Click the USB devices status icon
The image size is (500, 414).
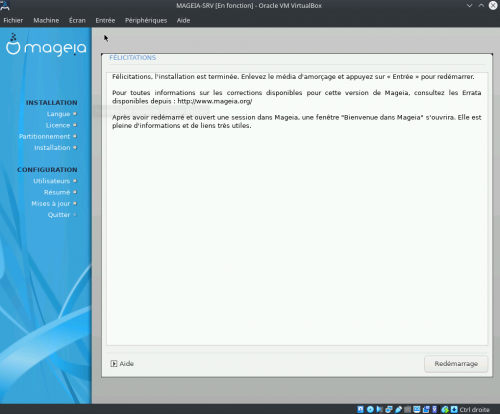coord(398,409)
